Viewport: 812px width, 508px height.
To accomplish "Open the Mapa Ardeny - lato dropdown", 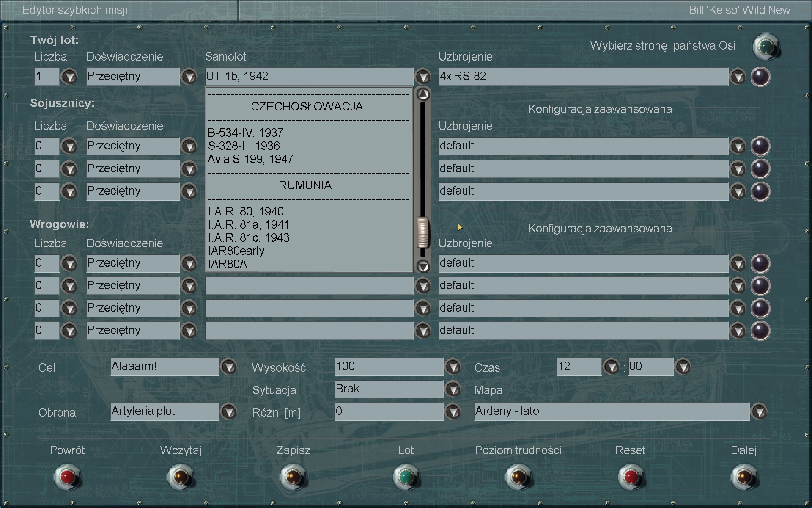I will tap(759, 411).
